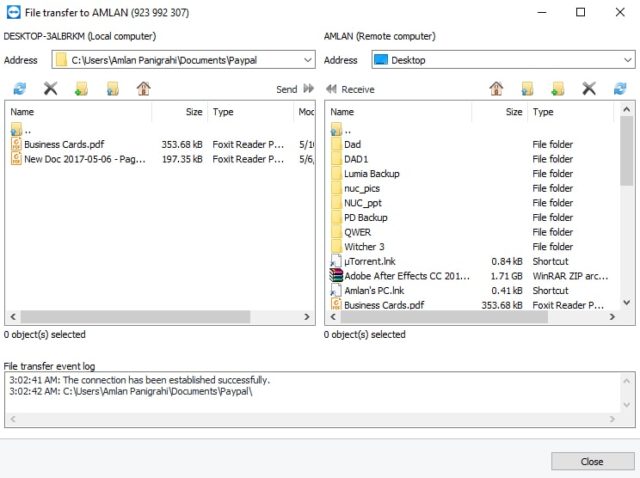
Task: Go to remote computer home folder
Action: pos(496,89)
